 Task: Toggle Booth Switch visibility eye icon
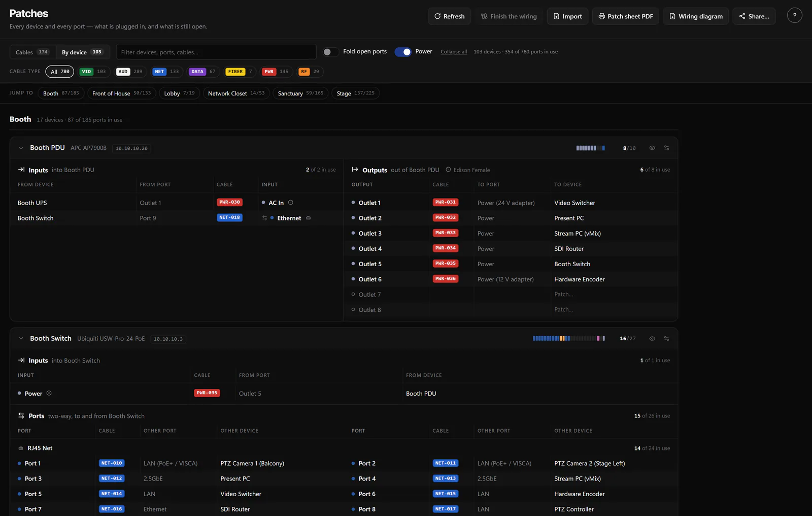tap(652, 339)
